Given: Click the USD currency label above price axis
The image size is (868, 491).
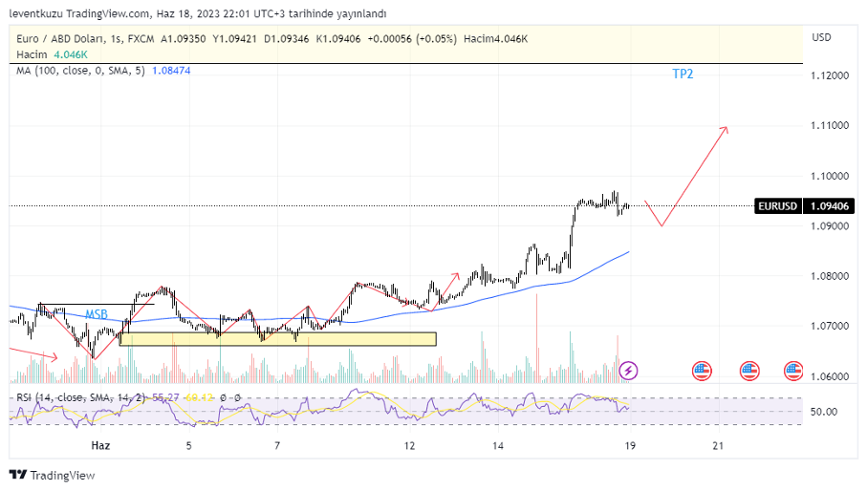Looking at the screenshot, I should tap(820, 37).
